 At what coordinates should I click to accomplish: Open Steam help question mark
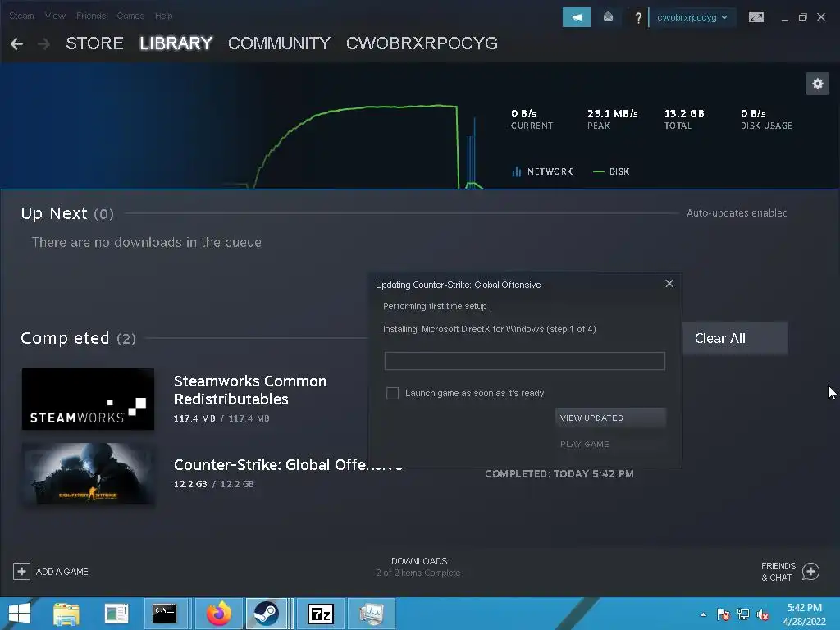pos(638,18)
